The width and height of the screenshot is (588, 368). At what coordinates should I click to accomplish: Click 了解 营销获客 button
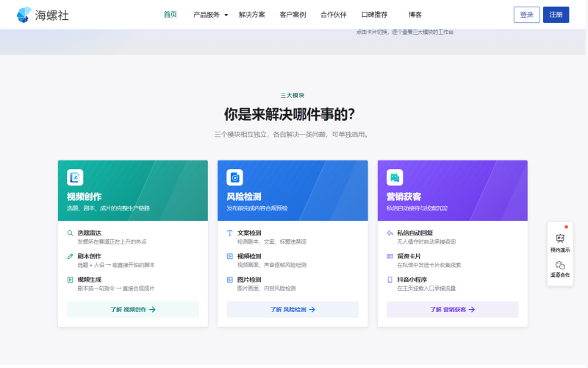(x=452, y=309)
